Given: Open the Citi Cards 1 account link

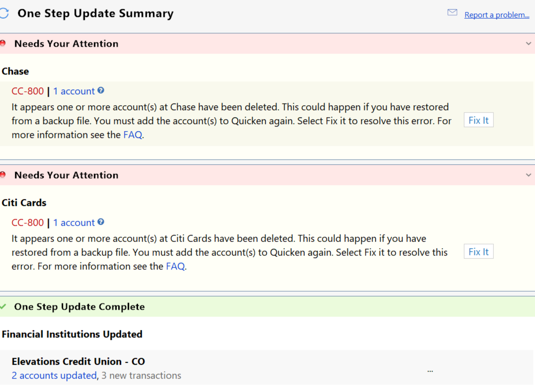Looking at the screenshot, I should [74, 223].
